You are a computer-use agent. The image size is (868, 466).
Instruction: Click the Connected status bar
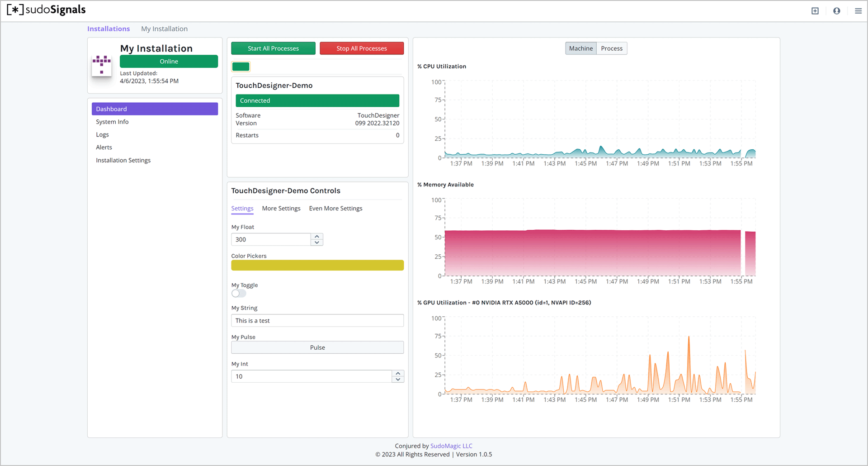[317, 101]
